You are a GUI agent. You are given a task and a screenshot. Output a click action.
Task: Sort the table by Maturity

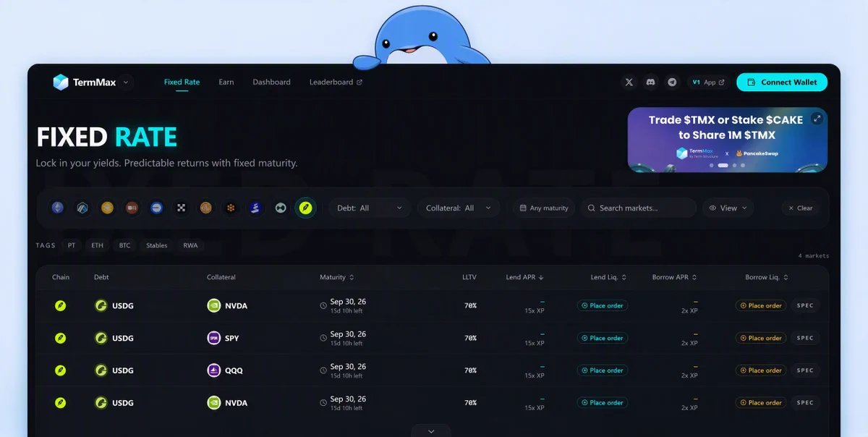pyautogui.click(x=337, y=277)
